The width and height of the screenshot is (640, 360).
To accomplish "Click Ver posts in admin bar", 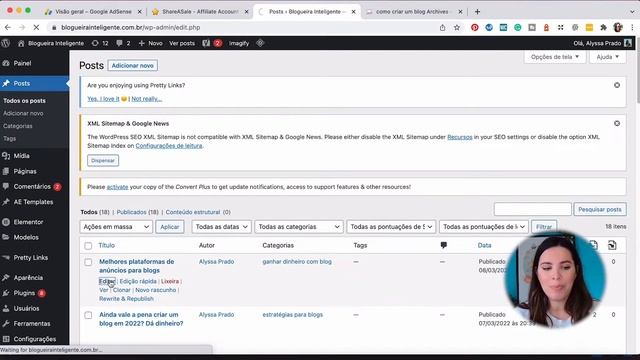I will (x=182, y=43).
